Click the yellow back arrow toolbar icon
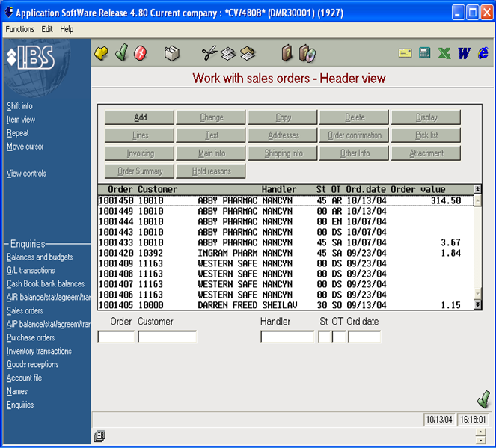496x448 pixels. pyautogui.click(x=101, y=53)
